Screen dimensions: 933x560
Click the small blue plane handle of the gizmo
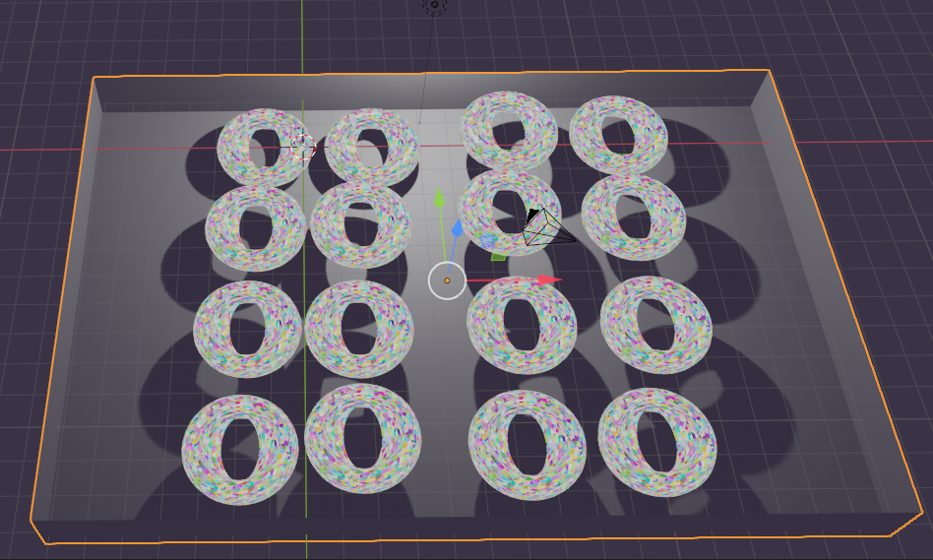[x=487, y=240]
